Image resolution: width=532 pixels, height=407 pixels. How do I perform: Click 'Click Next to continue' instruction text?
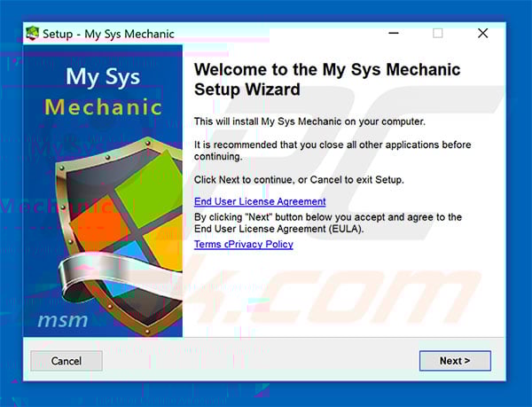(x=299, y=179)
